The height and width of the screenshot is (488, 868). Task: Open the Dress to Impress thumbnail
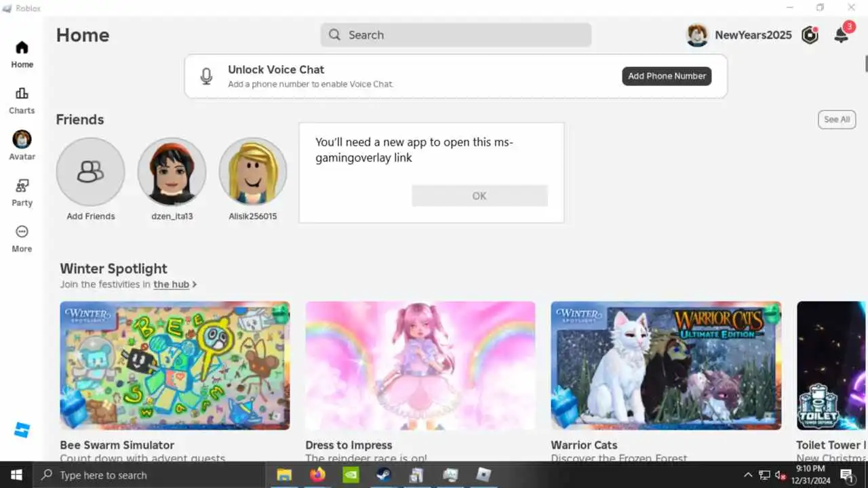tap(420, 365)
